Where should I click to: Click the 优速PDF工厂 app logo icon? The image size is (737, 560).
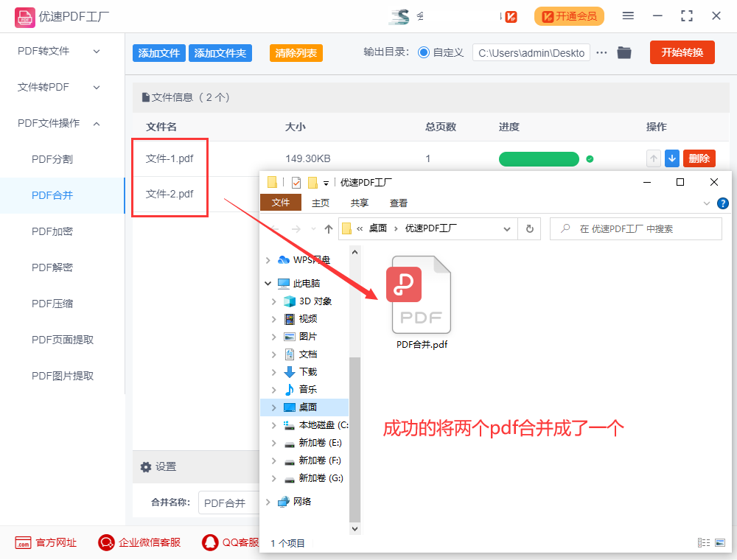[24, 18]
